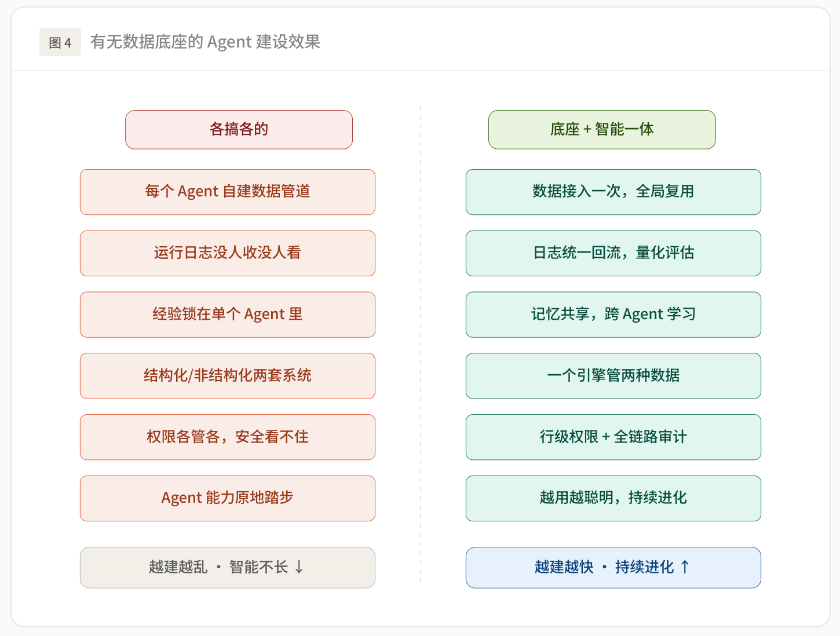Image resolution: width=840 pixels, height=636 pixels.
Task: Click the 越建越快 · 持续进化 summary box
Action: 613,568
